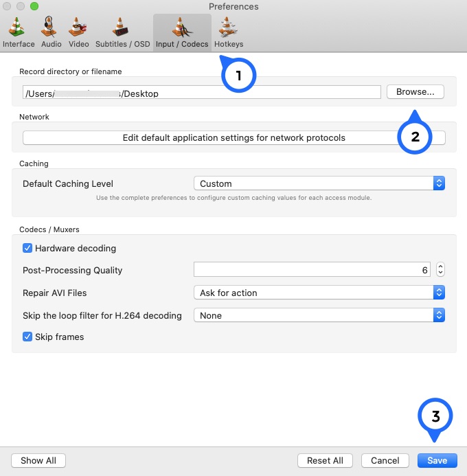Switch to the Video tab label

pos(78,44)
